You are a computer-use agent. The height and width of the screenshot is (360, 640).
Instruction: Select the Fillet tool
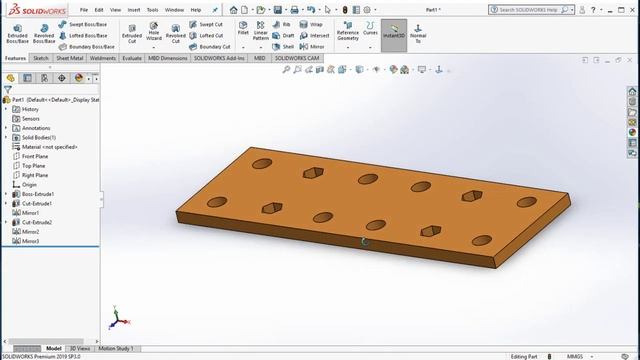pos(243,29)
